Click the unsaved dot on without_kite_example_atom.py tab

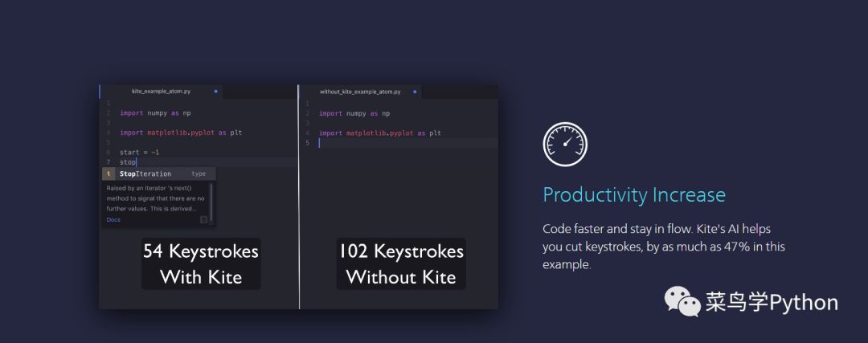416,92
